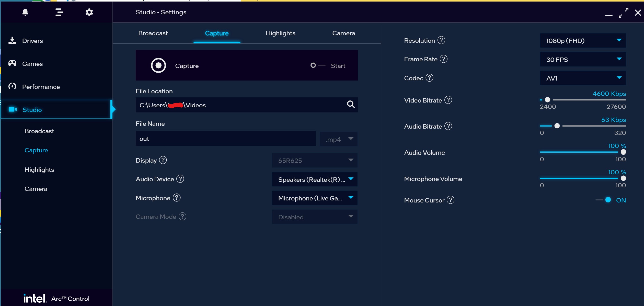The width and height of the screenshot is (644, 306).
Task: Click the Drivers download icon
Action: click(12, 40)
